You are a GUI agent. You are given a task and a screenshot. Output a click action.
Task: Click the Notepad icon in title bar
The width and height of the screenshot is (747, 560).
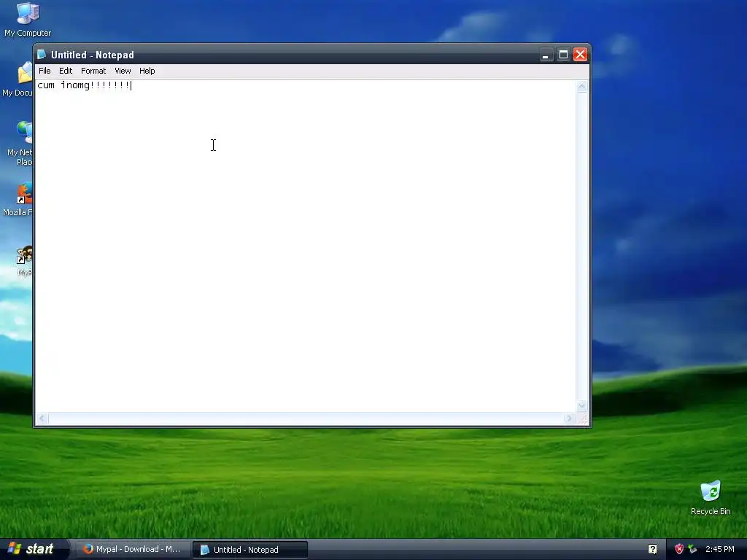point(42,55)
